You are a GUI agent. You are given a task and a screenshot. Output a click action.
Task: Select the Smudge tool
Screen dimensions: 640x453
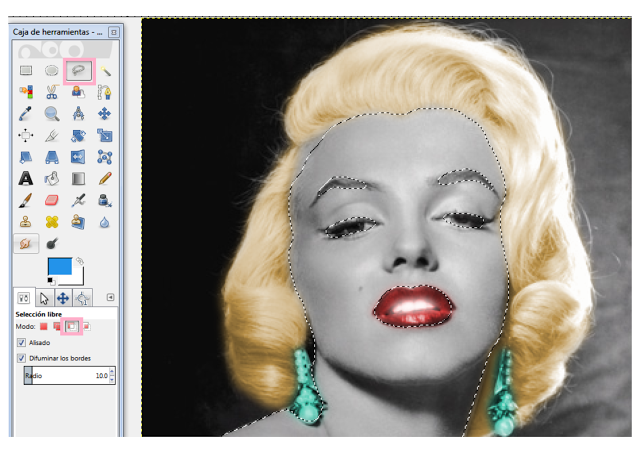tap(26, 244)
